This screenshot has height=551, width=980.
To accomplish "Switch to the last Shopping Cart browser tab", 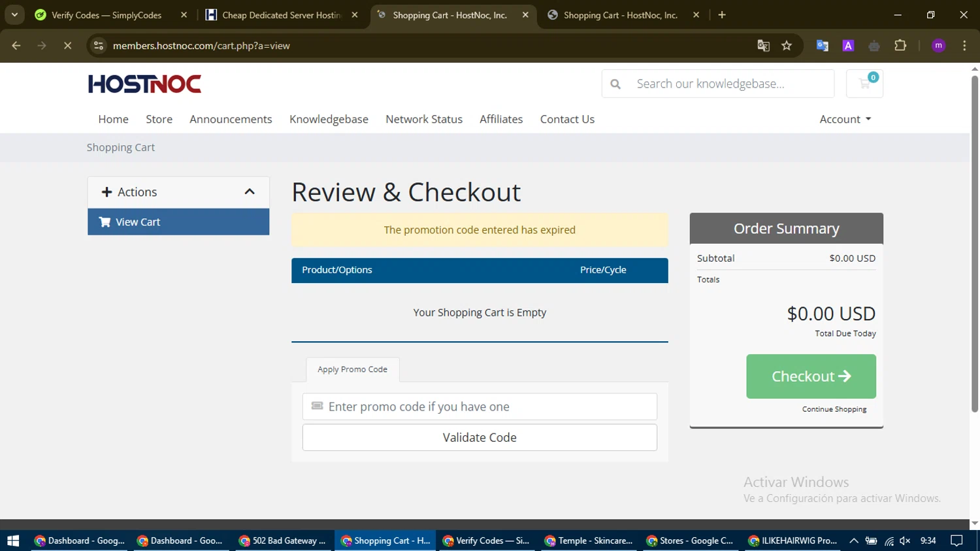I will 620,14.
